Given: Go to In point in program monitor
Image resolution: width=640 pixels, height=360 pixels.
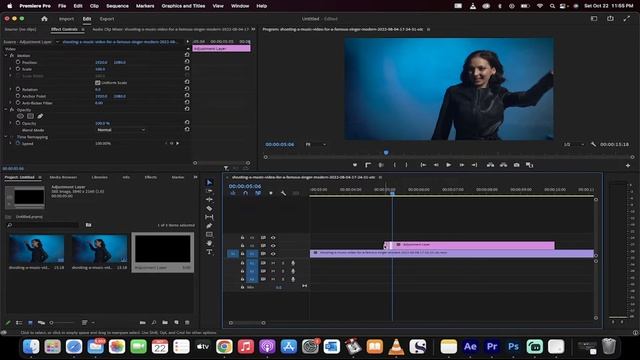Looking at the screenshot, I should [423, 165].
